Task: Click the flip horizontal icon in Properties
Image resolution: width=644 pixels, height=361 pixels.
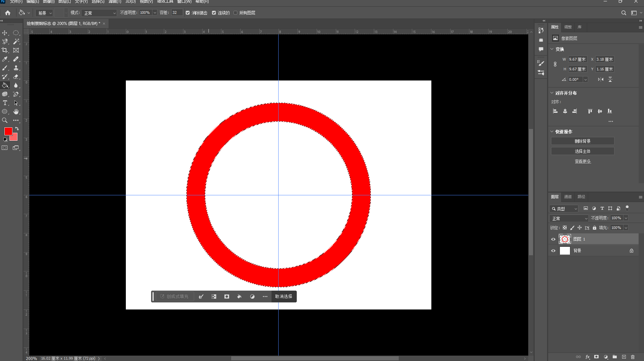Action: 601,79
